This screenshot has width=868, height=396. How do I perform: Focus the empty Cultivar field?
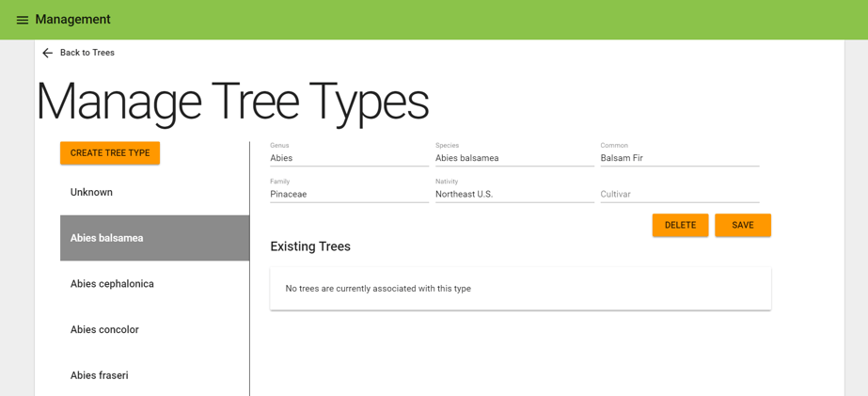point(680,195)
